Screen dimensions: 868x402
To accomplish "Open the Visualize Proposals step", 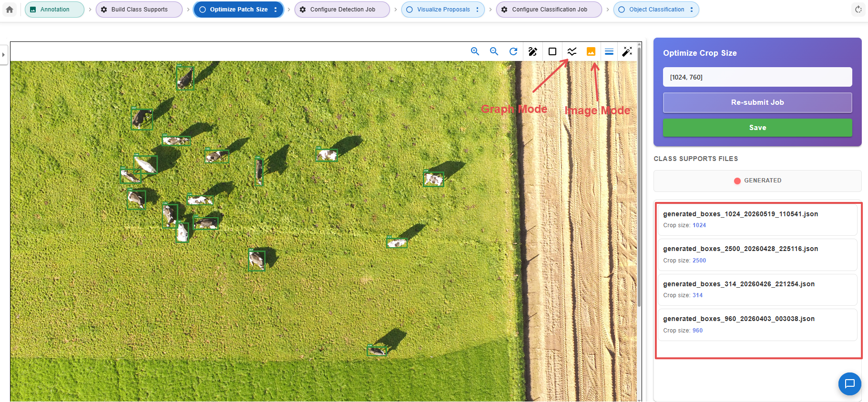I will (443, 10).
